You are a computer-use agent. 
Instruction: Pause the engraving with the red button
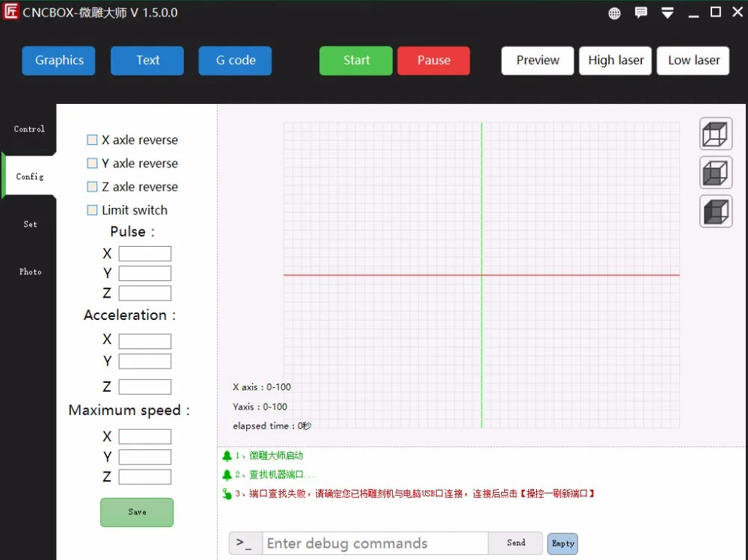(434, 61)
